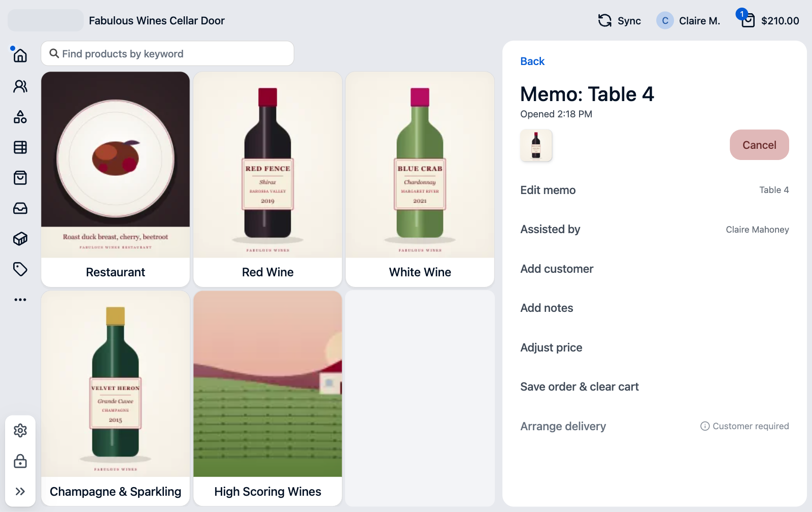The image size is (812, 512).
Task: Choose Adjust price option
Action: tap(655, 347)
